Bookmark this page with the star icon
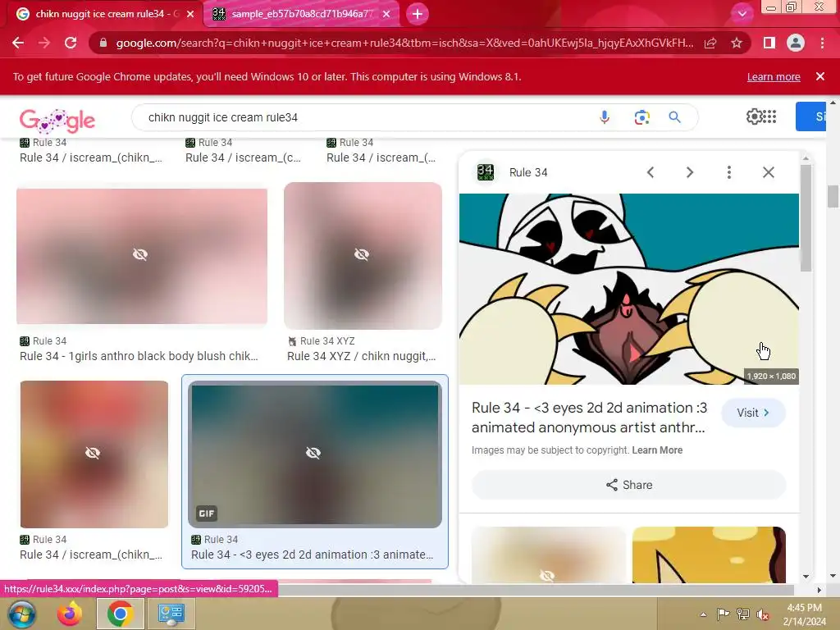 737,43
